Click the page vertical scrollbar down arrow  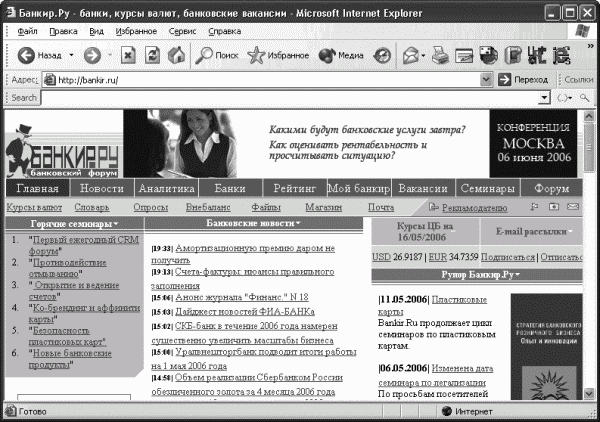(589, 393)
